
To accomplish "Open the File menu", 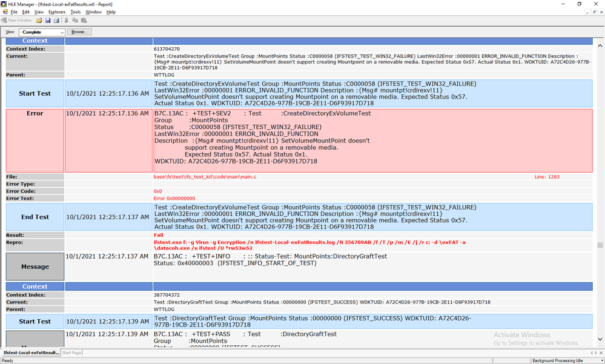I will pyautogui.click(x=15, y=12).
